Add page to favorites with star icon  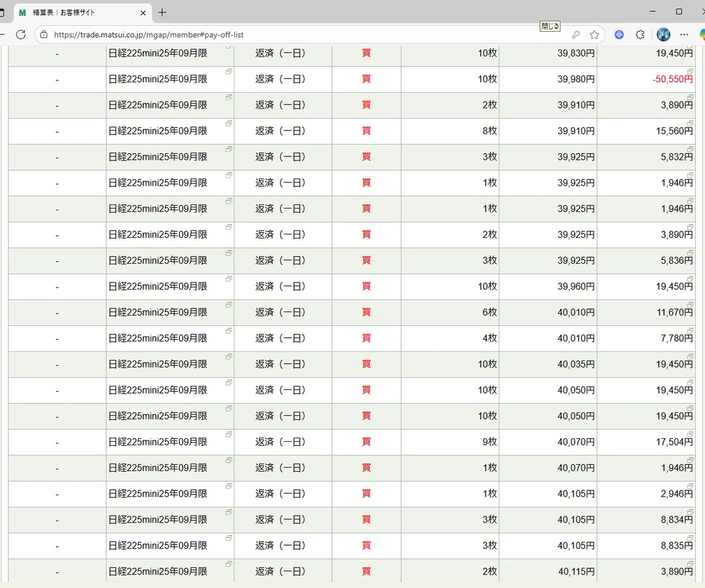(x=595, y=35)
